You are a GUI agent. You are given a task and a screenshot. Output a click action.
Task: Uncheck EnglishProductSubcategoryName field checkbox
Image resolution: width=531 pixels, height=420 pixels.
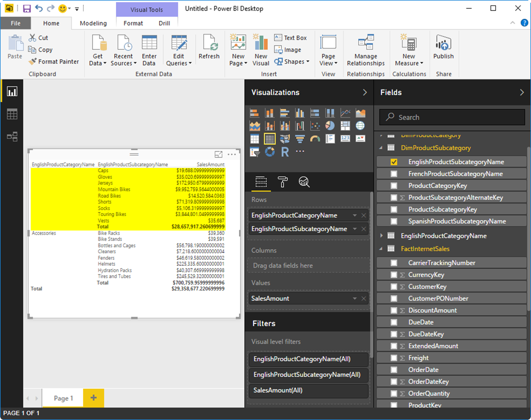coord(394,162)
